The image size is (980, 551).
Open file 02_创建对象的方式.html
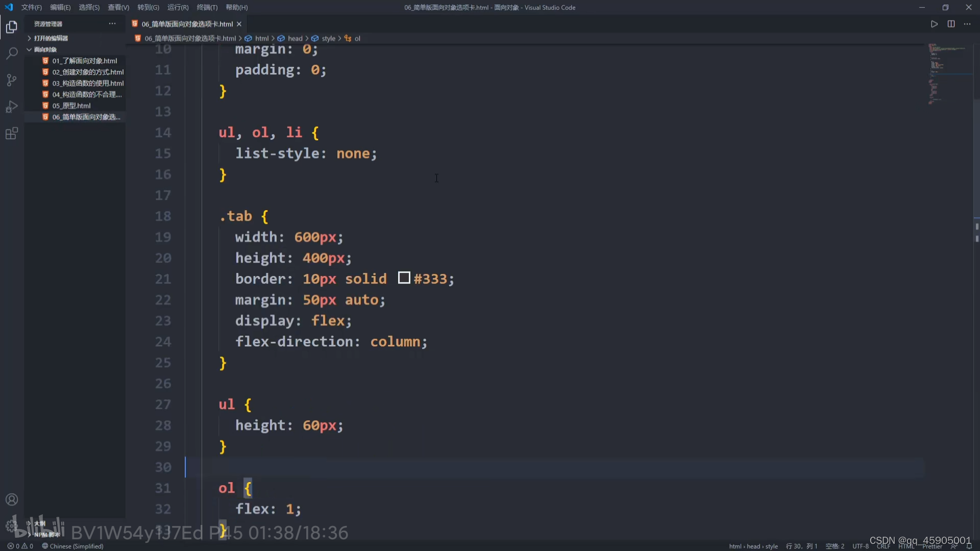point(87,72)
